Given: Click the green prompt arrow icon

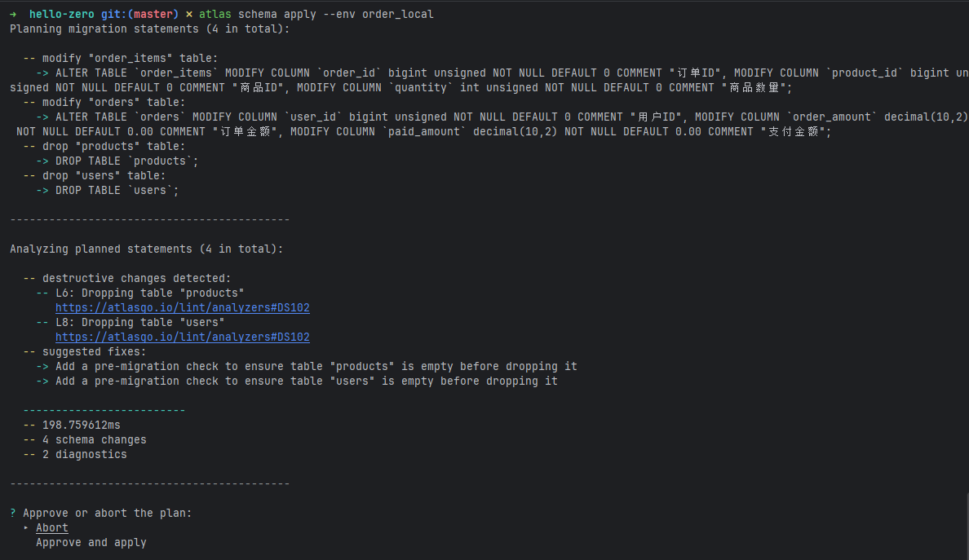Looking at the screenshot, I should 13,14.
